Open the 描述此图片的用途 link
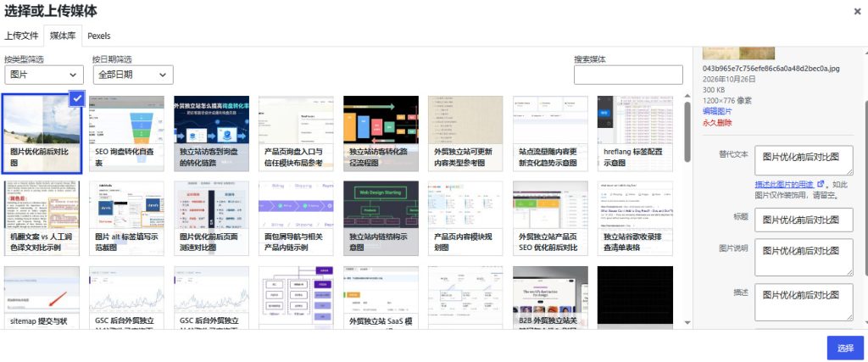 click(x=789, y=184)
